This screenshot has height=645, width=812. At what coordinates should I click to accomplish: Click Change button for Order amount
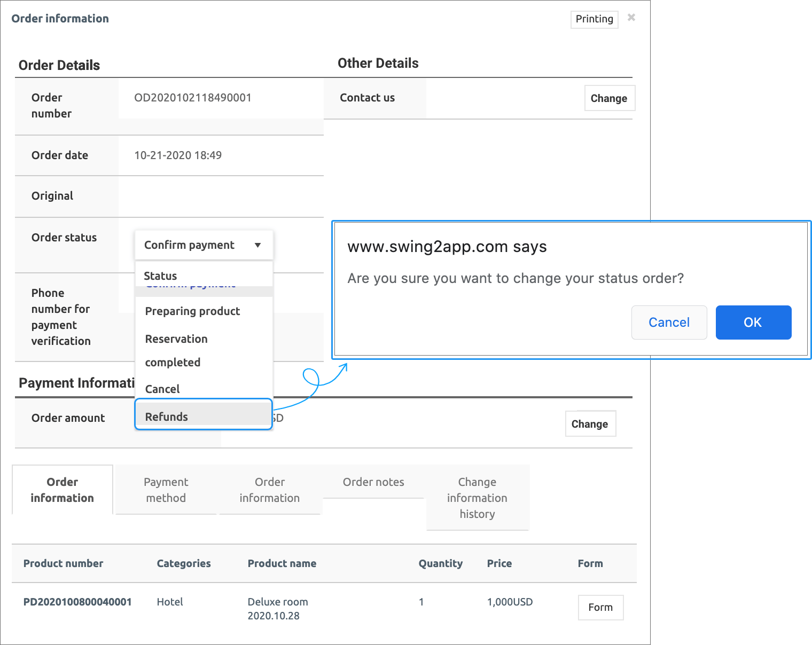click(x=590, y=424)
